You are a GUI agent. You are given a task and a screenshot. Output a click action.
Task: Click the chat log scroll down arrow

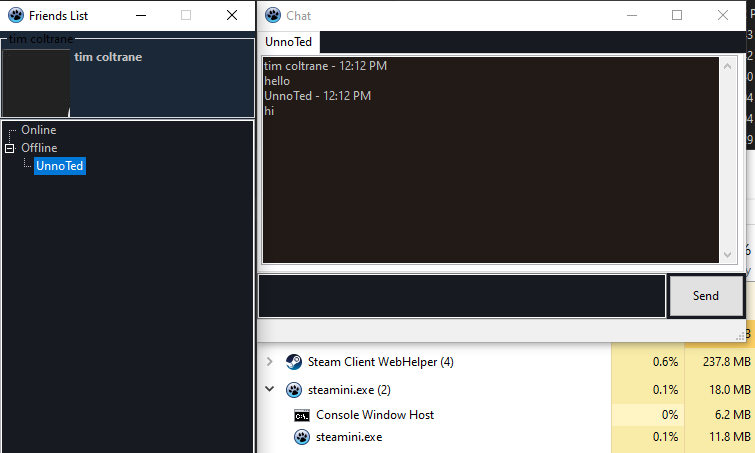(727, 254)
